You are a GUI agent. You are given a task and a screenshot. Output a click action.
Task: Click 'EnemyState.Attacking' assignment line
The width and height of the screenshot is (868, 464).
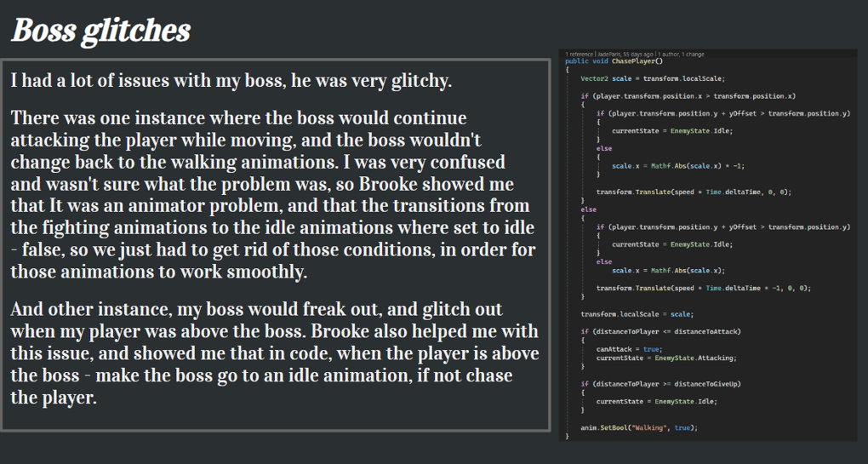[x=666, y=358]
